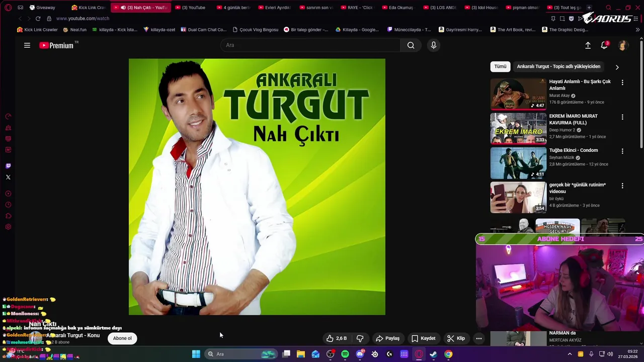
Task: Like the video with thumbs up
Action: click(x=336, y=338)
